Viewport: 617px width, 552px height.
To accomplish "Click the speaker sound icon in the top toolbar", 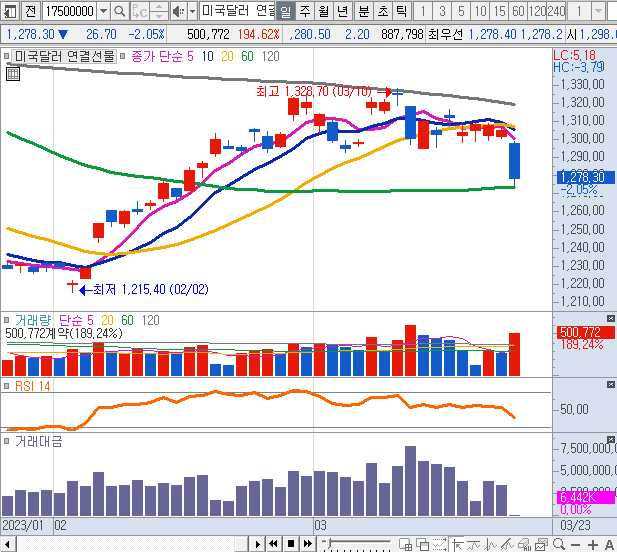I will (x=178, y=11).
